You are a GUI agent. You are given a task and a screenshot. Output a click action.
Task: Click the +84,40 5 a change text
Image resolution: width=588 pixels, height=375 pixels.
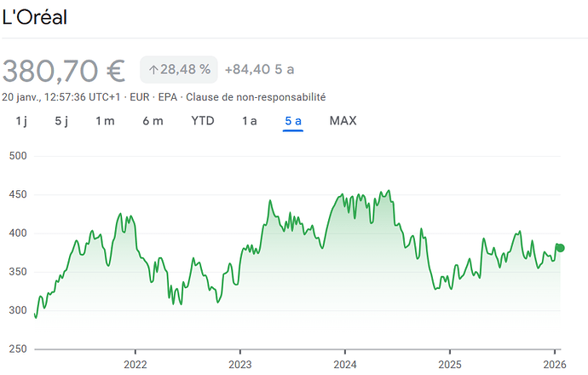coord(260,69)
